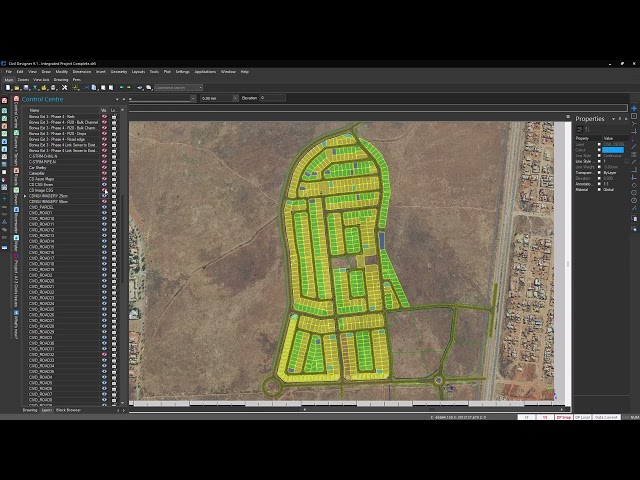This screenshot has height=480, width=640.
Task: Open the New icon dropdown arrow
Action: point(11,88)
